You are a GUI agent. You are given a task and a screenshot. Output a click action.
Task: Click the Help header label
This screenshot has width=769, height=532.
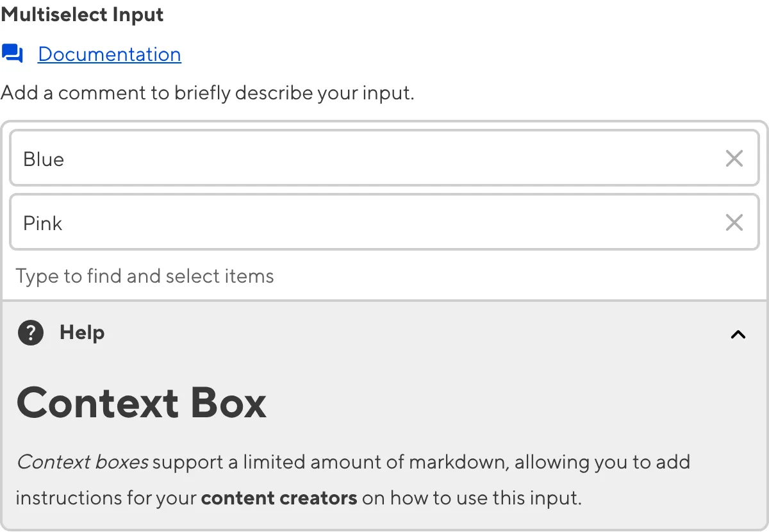tap(82, 333)
